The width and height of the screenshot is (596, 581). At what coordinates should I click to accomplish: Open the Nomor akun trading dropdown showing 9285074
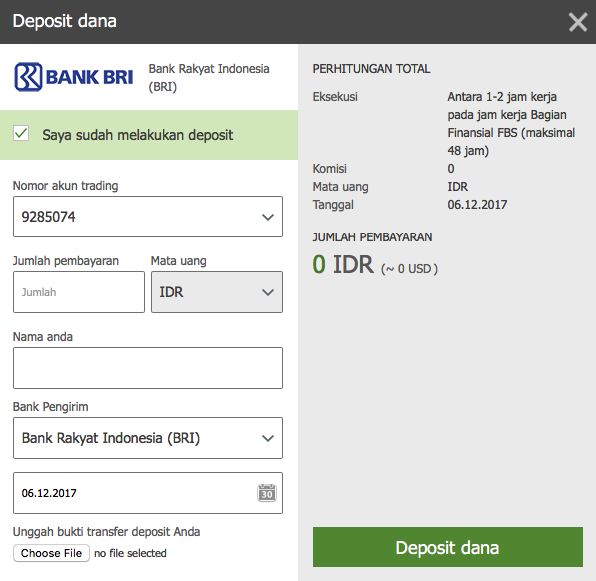[148, 217]
